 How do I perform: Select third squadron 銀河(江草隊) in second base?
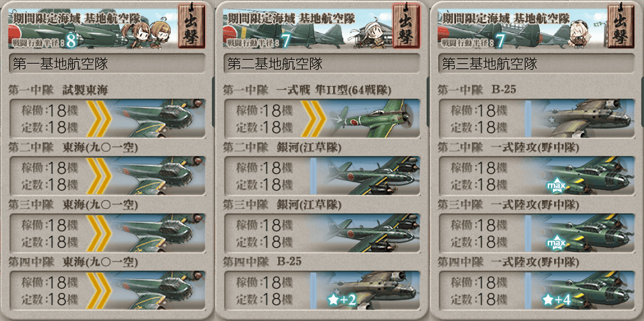[x=322, y=232]
